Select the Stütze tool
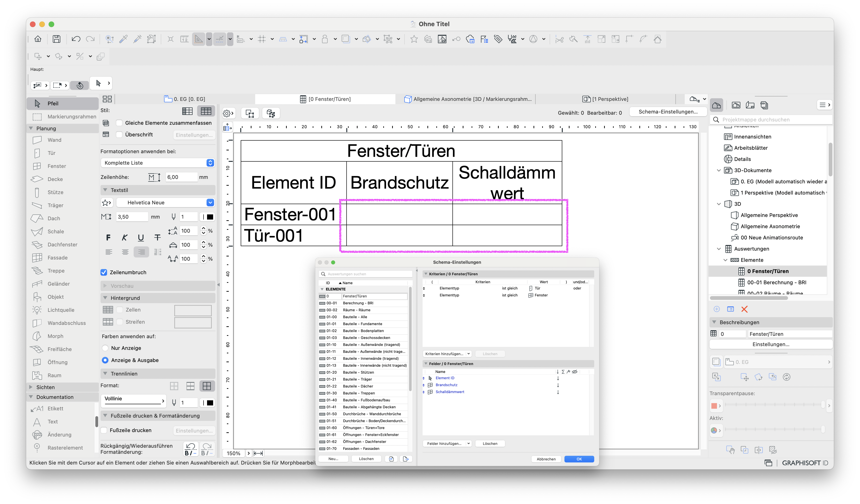 coord(62,192)
